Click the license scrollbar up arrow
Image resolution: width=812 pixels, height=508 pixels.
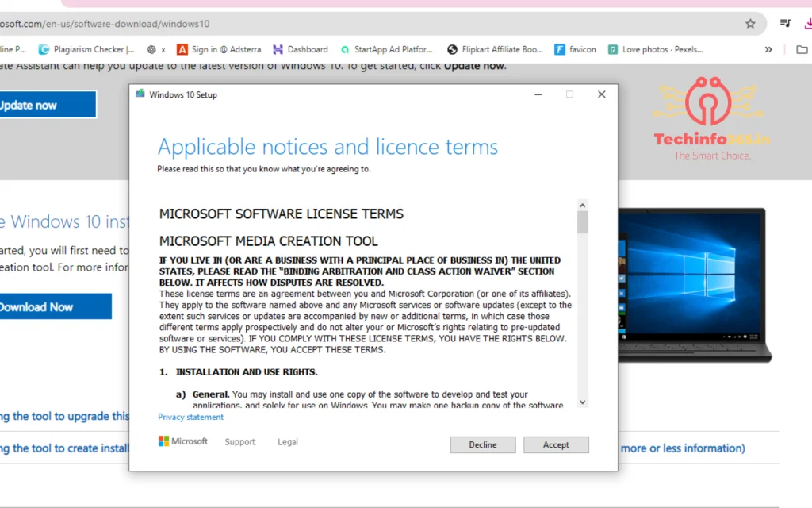(x=582, y=204)
